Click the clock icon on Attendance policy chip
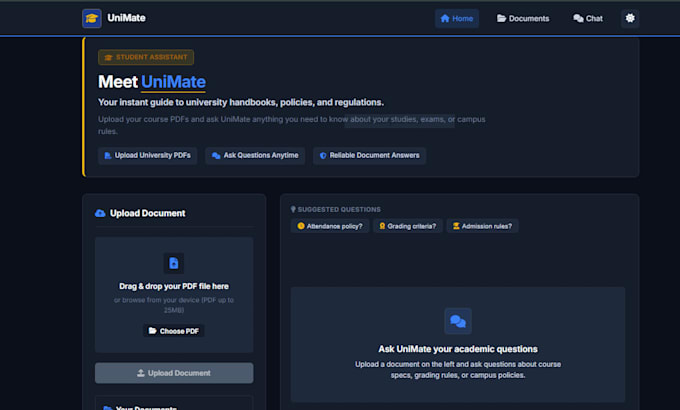The height and width of the screenshot is (410, 680). (x=301, y=226)
